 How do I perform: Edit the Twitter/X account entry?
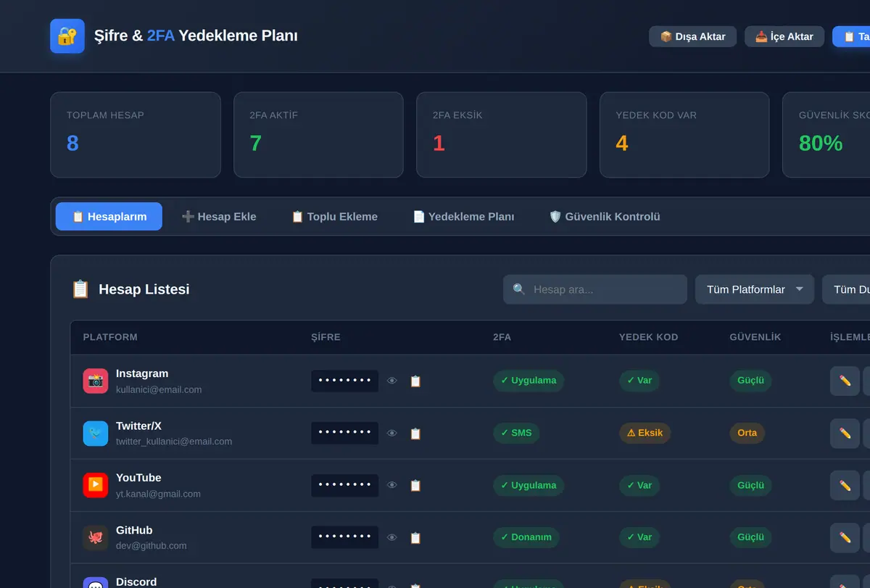845,433
